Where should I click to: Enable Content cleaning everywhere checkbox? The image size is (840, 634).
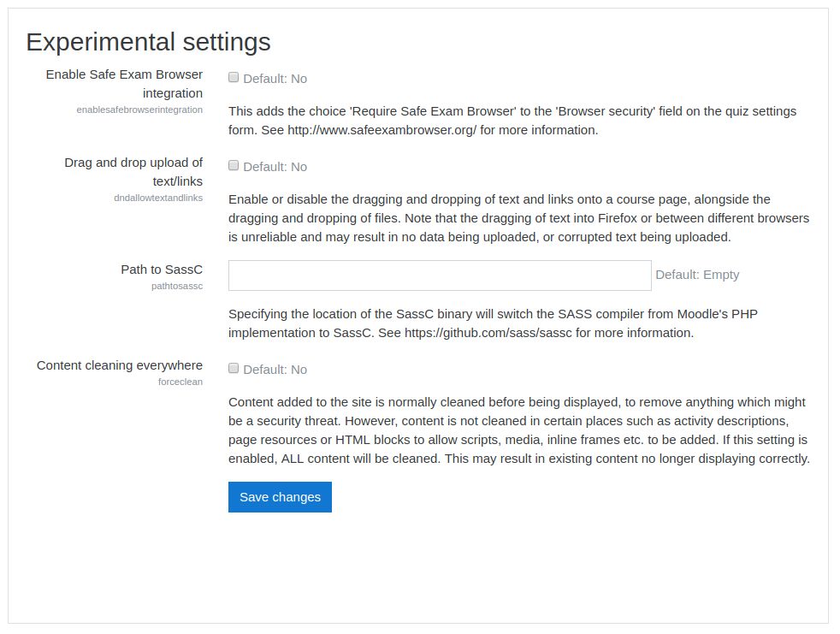coord(234,368)
